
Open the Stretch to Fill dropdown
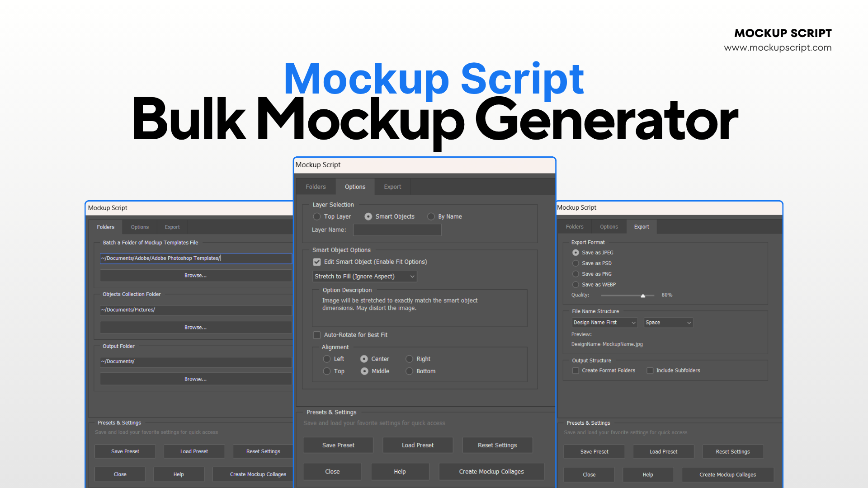[364, 276]
